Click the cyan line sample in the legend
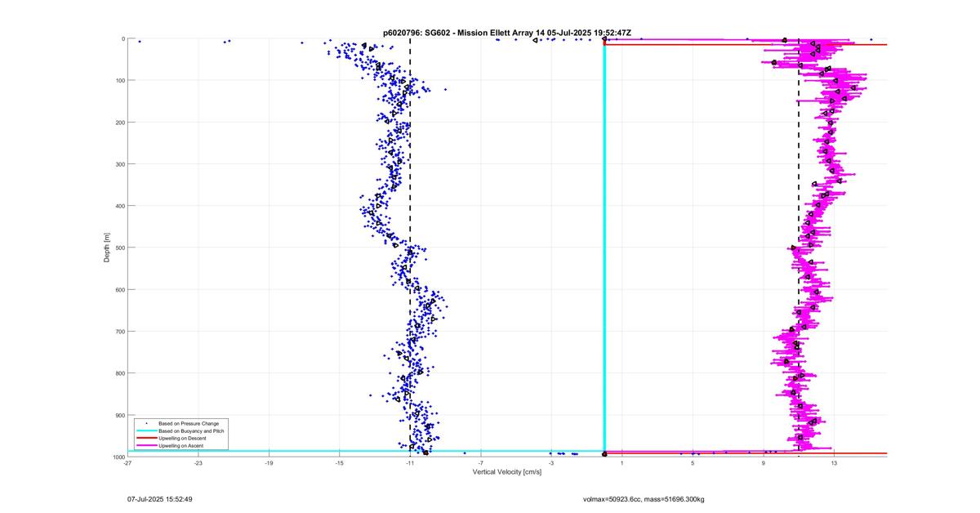The width and height of the screenshot is (980, 513). tap(146, 430)
